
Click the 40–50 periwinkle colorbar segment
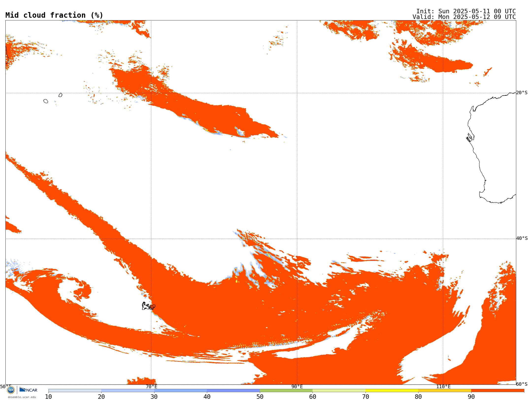coord(233,391)
